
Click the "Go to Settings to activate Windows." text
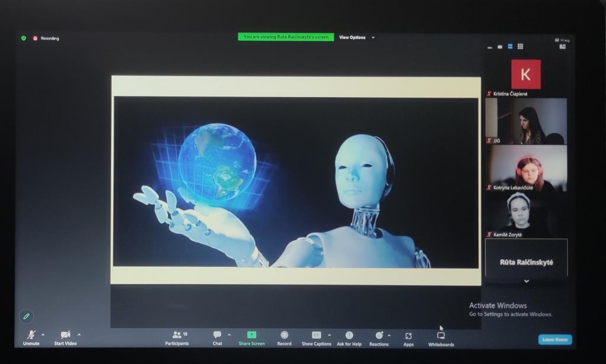point(511,314)
